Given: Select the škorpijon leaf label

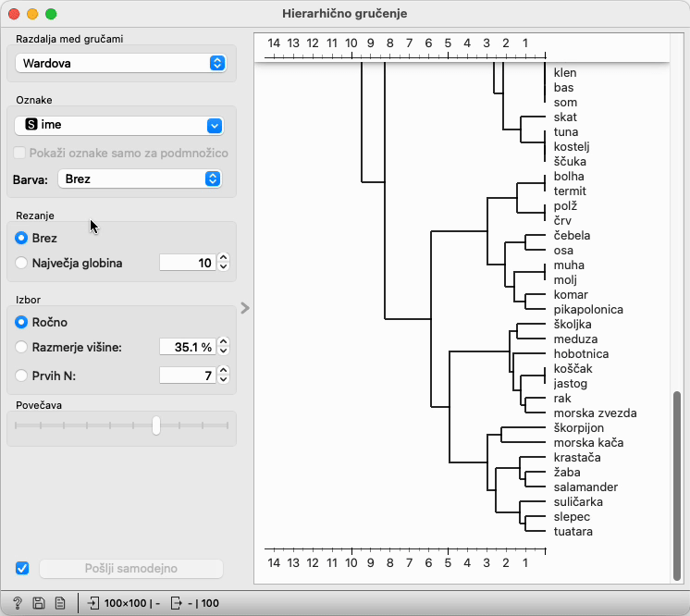Looking at the screenshot, I should [x=579, y=428].
